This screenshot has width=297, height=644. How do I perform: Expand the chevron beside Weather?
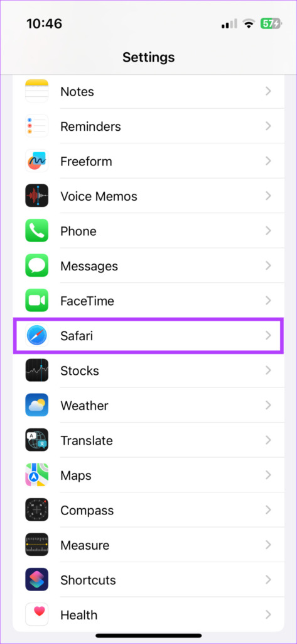[x=268, y=406]
